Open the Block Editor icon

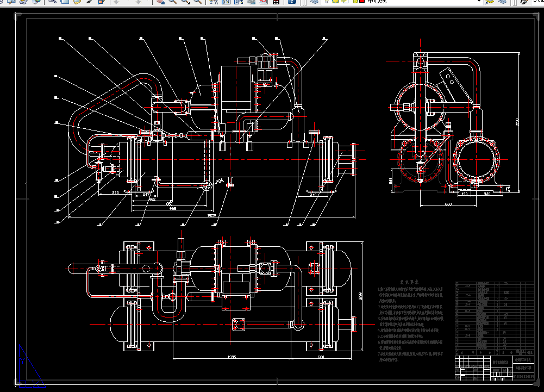point(101,2)
